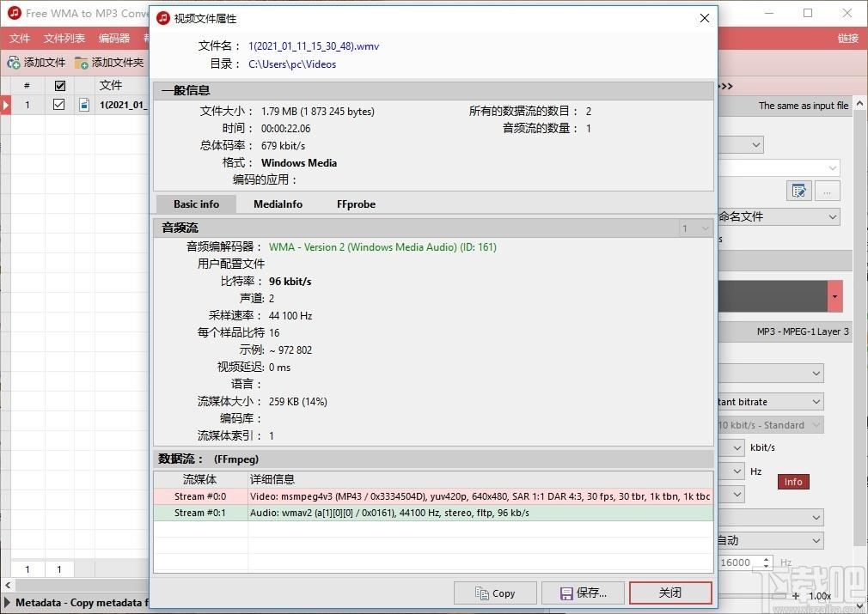Click the file icon in row 1

84,105
